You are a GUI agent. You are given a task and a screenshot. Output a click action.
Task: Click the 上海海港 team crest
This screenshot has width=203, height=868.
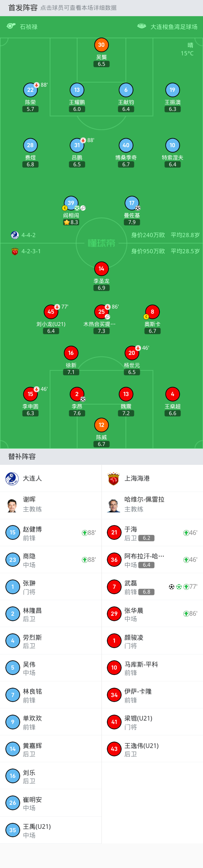[114, 478]
